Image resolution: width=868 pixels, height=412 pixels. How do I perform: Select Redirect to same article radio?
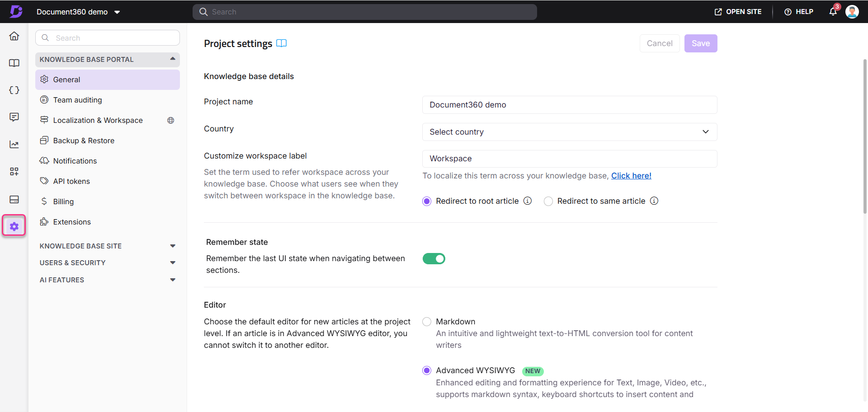tap(548, 201)
